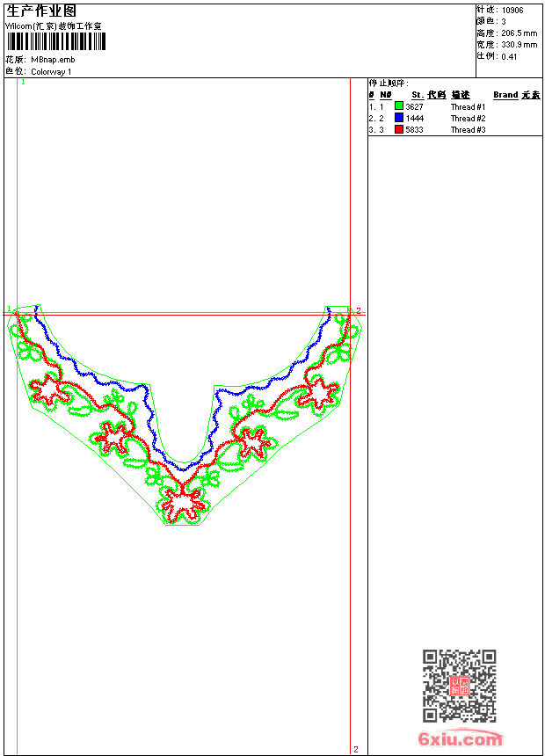The height and width of the screenshot is (756, 545).
Task: Click the MBnap.emb file name
Action: [x=53, y=60]
